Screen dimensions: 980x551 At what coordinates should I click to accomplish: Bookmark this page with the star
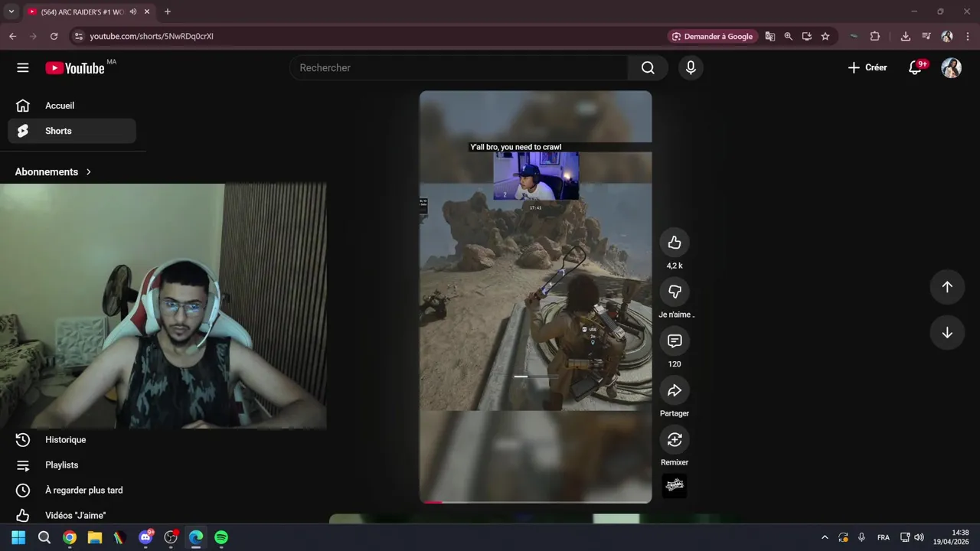coord(825,36)
